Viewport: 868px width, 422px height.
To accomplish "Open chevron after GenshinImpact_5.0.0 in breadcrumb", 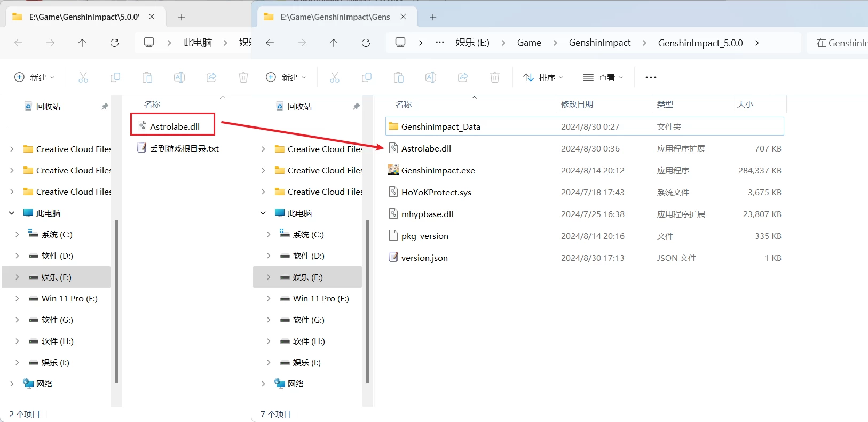I will tap(757, 43).
